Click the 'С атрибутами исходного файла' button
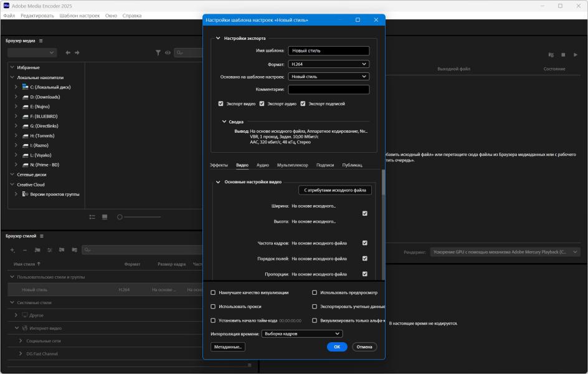Image resolution: width=588 pixels, height=374 pixels. 335,190
